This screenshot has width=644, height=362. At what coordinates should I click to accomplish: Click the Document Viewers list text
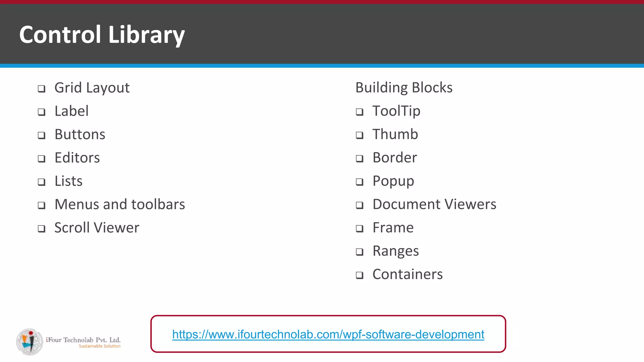pos(434,204)
